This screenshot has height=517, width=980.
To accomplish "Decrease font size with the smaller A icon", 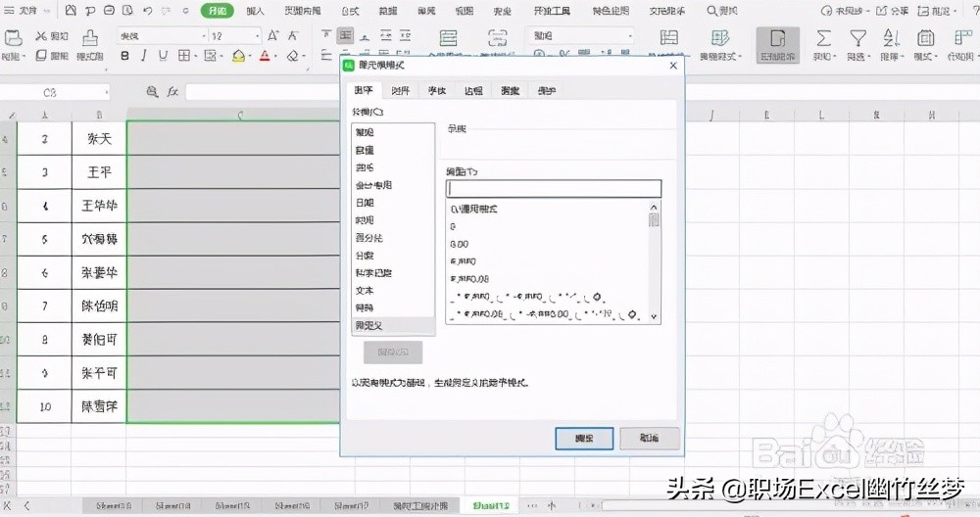I will [x=292, y=35].
